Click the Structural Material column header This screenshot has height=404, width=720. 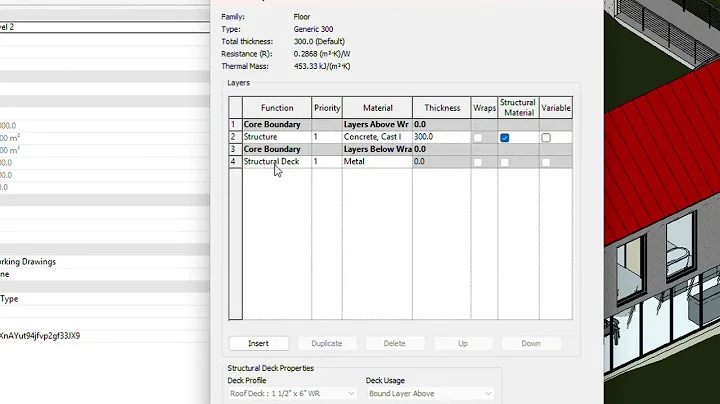(x=518, y=107)
